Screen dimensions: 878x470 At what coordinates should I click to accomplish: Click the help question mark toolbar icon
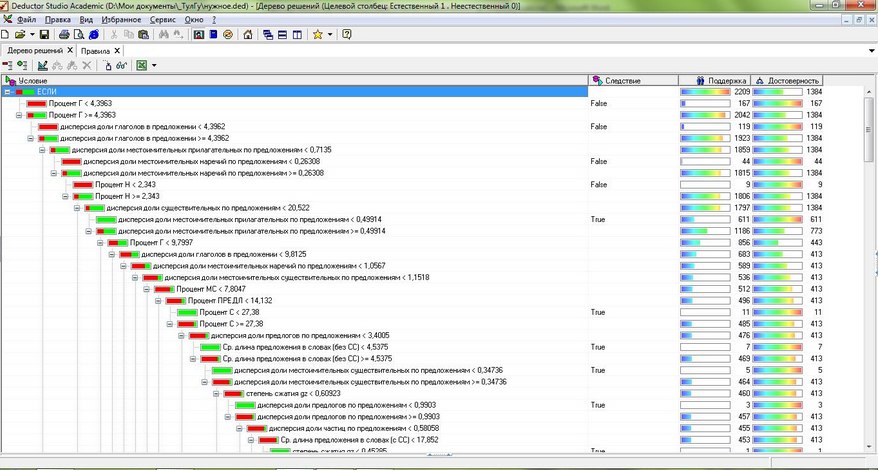(x=346, y=34)
